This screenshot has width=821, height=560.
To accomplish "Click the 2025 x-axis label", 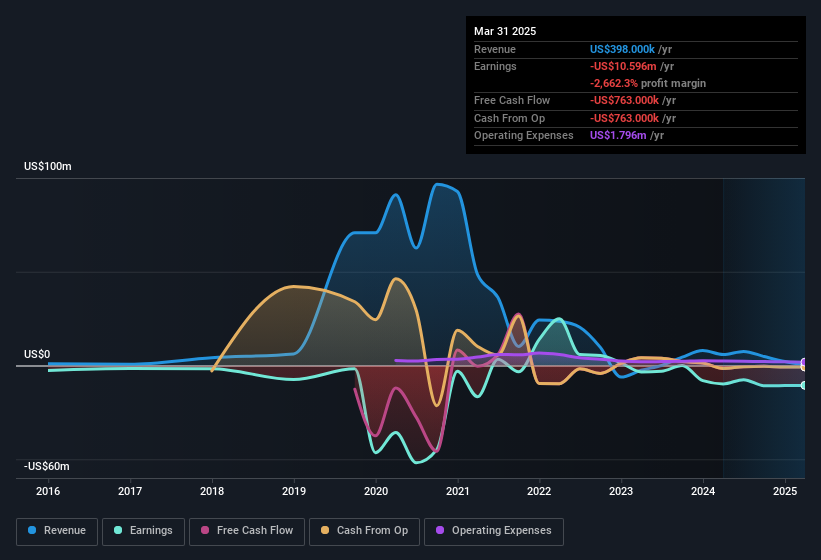I will [x=785, y=491].
